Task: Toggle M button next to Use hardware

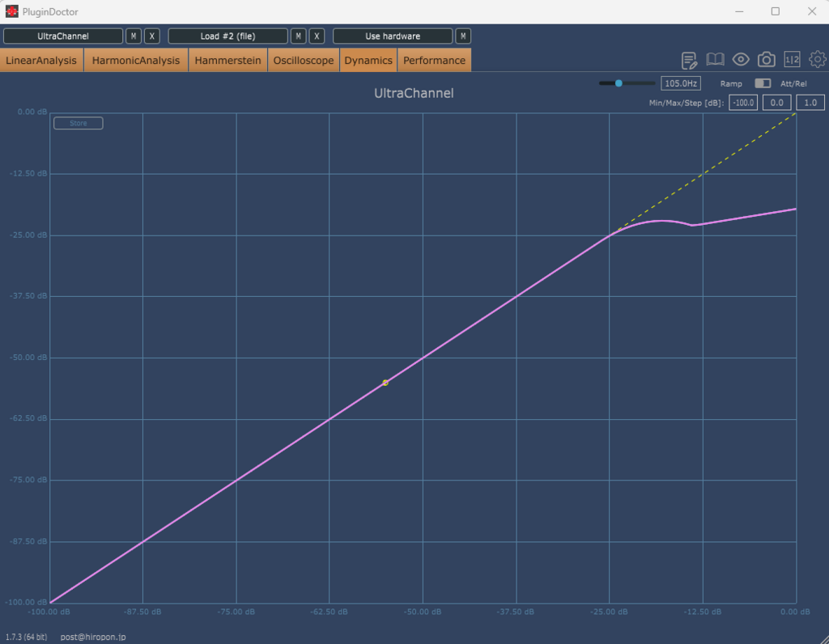Action: pos(463,36)
